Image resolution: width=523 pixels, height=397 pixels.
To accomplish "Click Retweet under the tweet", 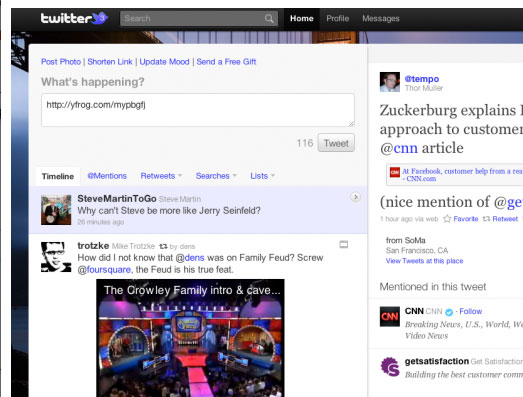I will tap(505, 219).
